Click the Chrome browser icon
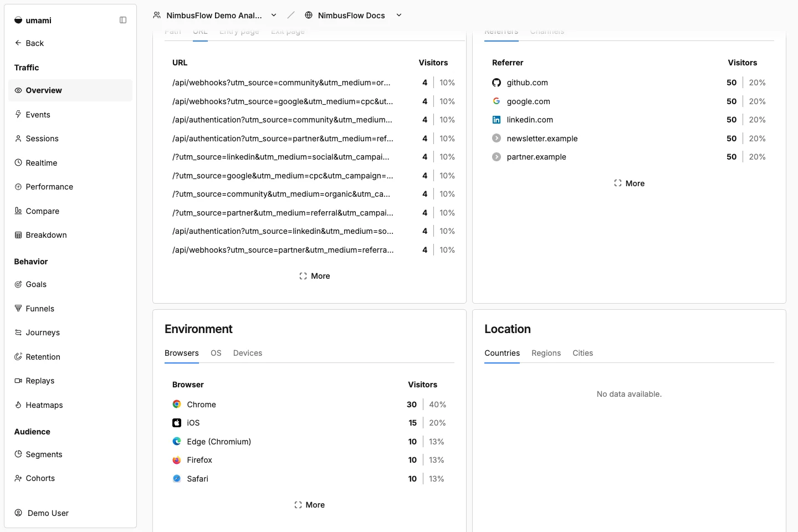The image size is (798, 532). (x=177, y=404)
